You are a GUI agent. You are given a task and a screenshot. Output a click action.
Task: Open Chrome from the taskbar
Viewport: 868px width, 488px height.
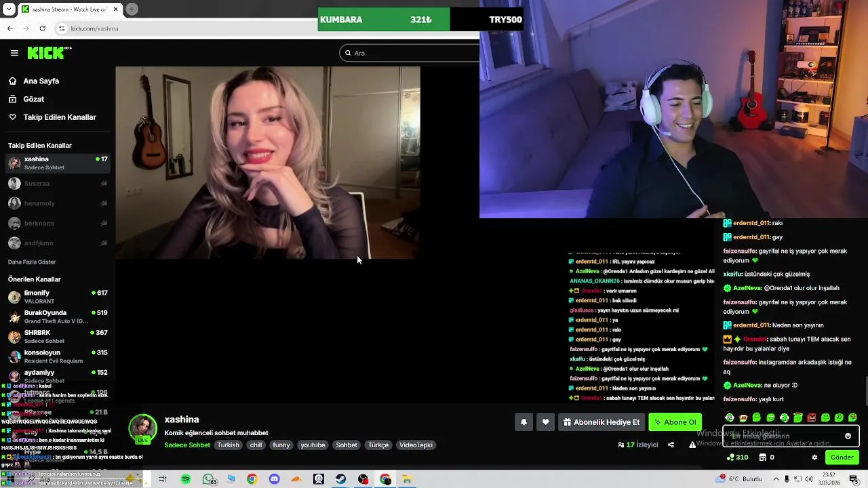pos(252,479)
